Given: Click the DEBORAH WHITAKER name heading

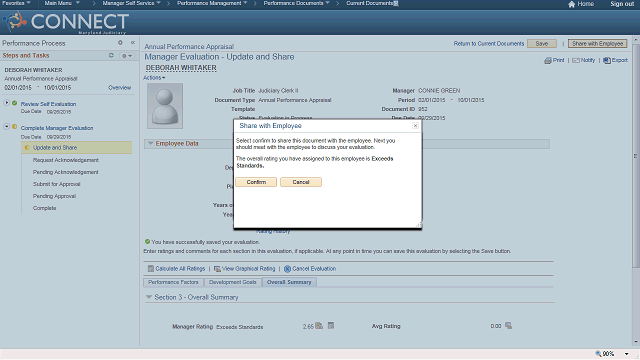Looking at the screenshot, I should click(x=181, y=68).
